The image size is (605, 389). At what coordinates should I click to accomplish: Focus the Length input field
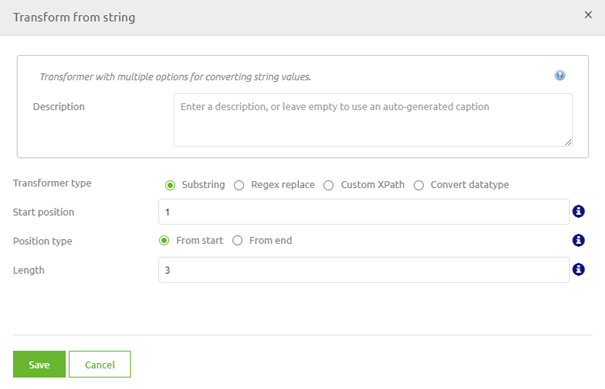click(364, 270)
